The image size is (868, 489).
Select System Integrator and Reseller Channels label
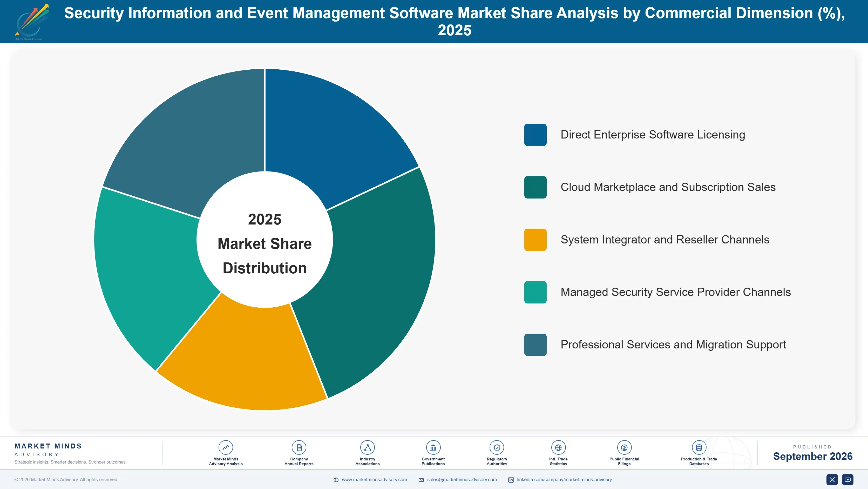click(665, 240)
